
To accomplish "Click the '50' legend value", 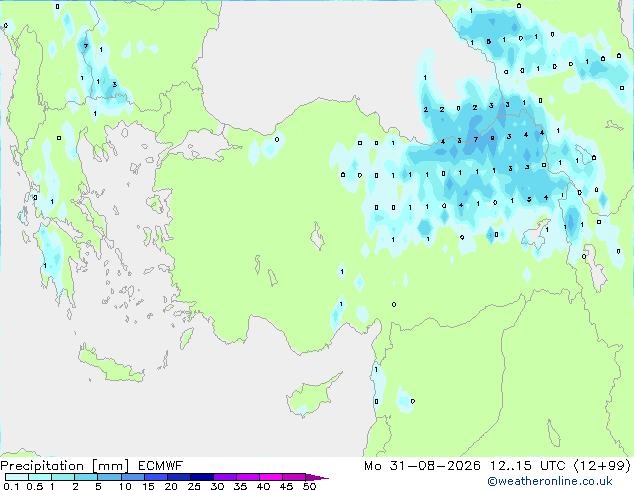I will [x=309, y=486].
